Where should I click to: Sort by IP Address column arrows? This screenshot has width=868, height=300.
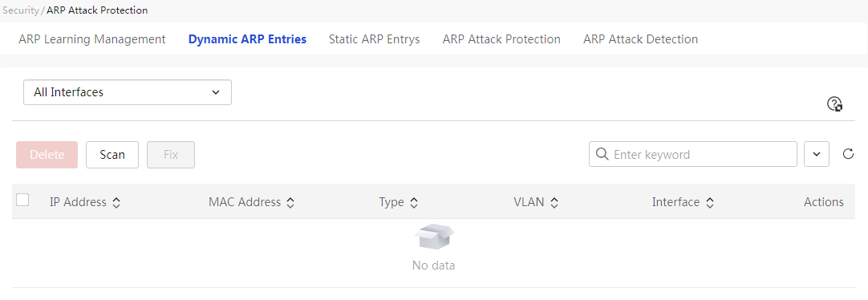(x=116, y=203)
